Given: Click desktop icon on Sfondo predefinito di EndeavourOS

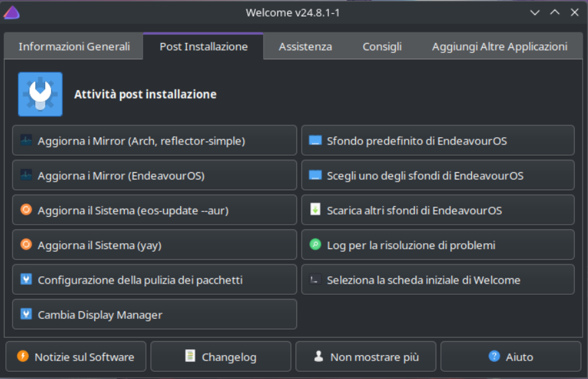Looking at the screenshot, I should coord(315,140).
